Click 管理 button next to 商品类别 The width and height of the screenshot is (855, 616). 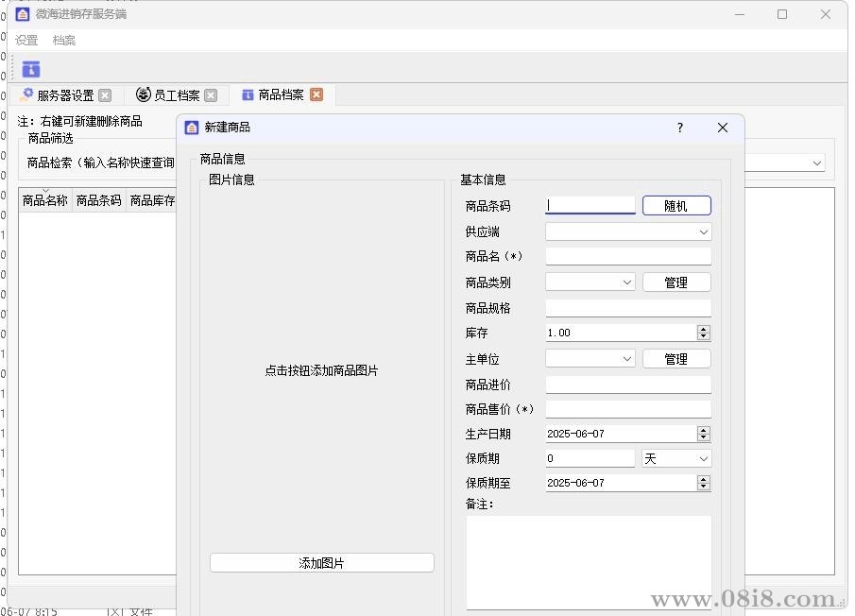click(675, 282)
